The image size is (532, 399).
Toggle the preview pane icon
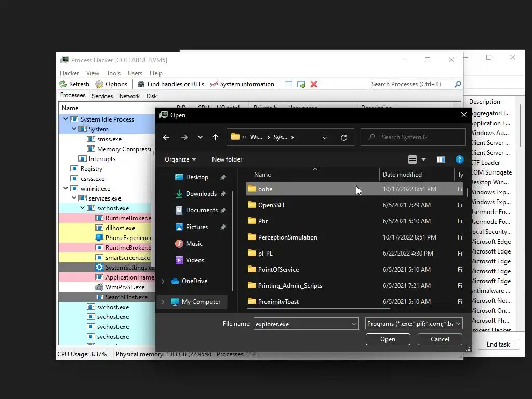point(441,159)
